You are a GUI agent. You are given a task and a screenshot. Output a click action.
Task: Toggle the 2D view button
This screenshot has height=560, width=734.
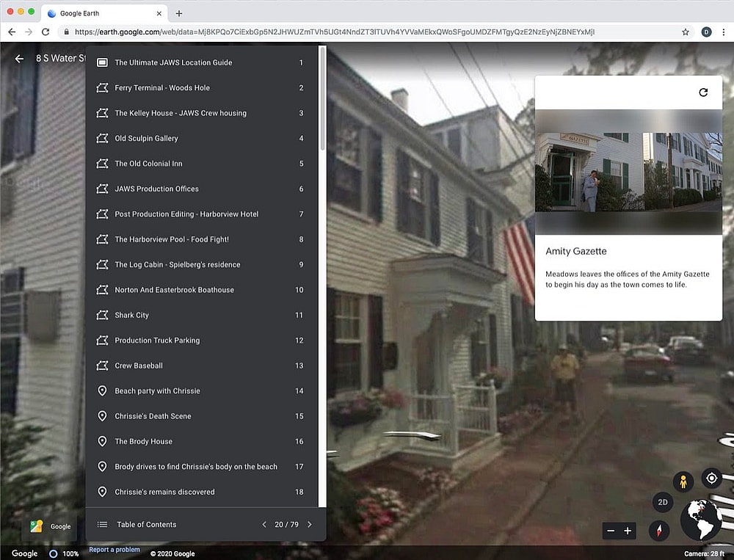click(663, 503)
